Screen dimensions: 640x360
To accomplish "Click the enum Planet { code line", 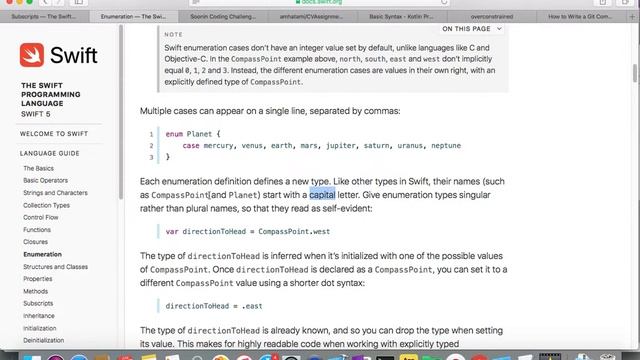I will (x=193, y=134).
